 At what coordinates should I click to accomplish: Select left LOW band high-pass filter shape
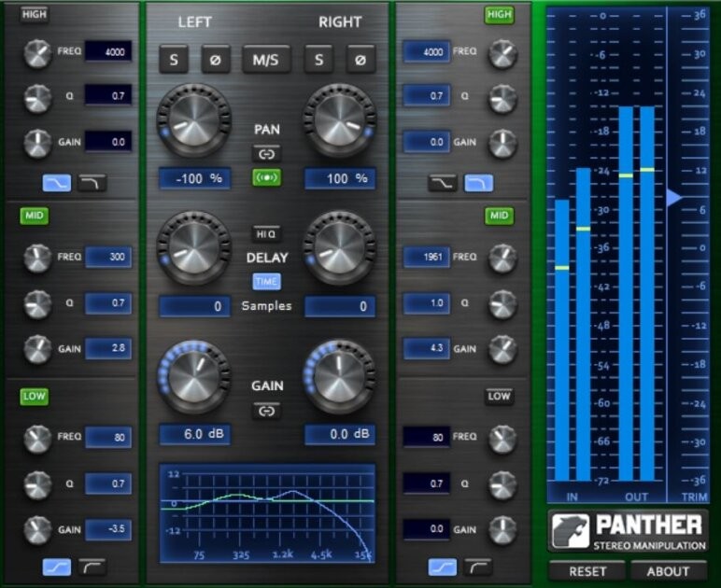pos(92,567)
